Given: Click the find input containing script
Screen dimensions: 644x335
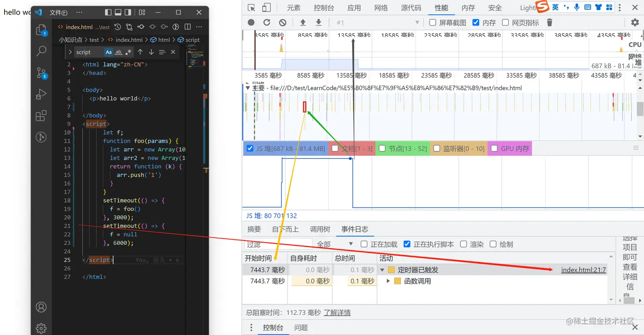Looking at the screenshot, I should pos(88,52).
